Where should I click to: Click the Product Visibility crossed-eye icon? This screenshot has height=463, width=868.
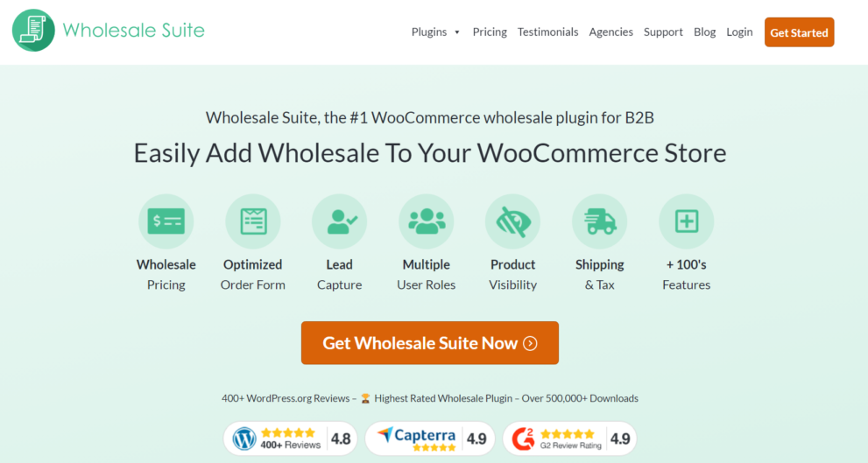512,221
